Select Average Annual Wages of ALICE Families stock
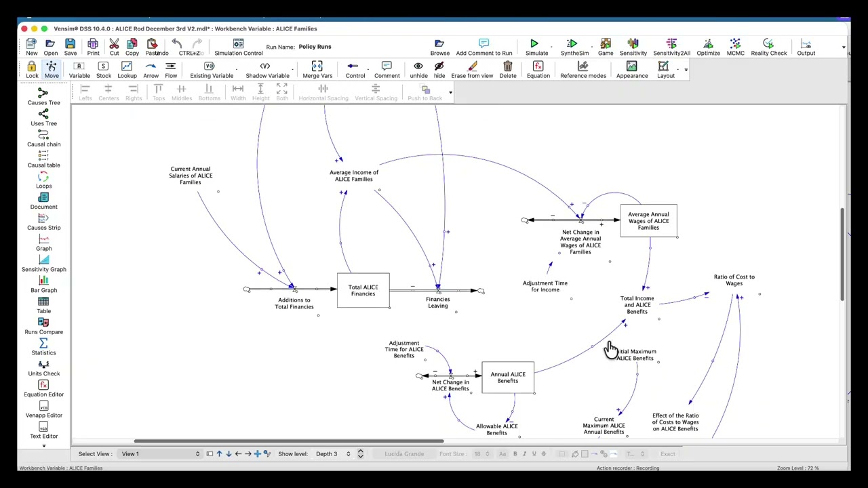The height and width of the screenshot is (488, 868). tap(648, 221)
